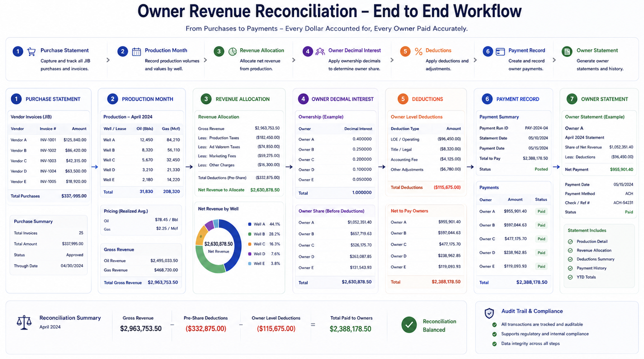Viewport: 644px width, 359px height.
Task: Click Total Purchases value $337,-995.00
Action: [74, 196]
